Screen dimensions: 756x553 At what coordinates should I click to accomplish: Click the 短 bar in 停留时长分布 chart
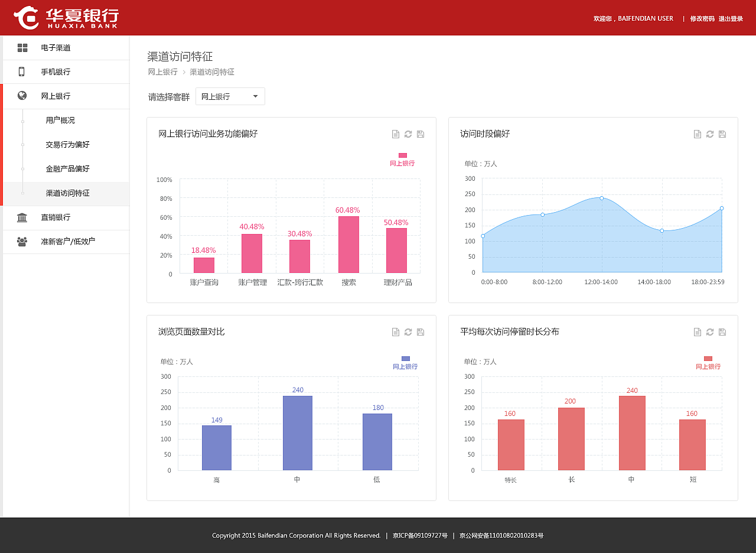pos(692,445)
